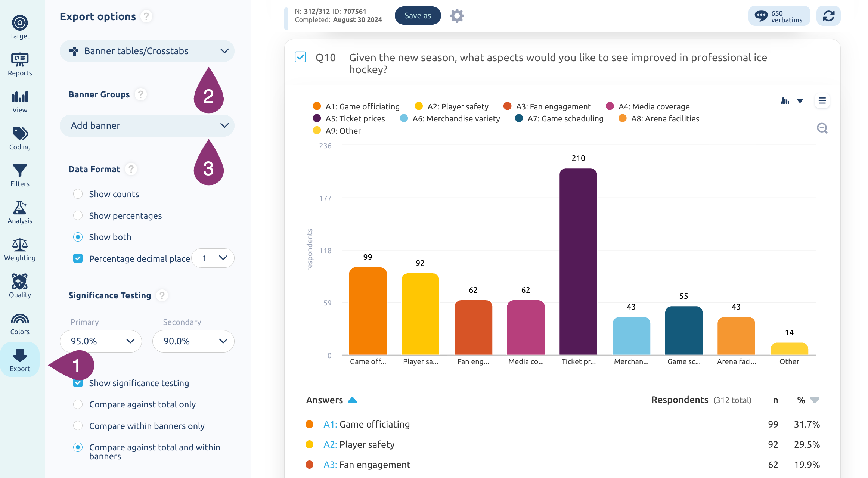The height and width of the screenshot is (478, 868).
Task: Uncheck the Q10 question checkbox
Action: click(300, 57)
